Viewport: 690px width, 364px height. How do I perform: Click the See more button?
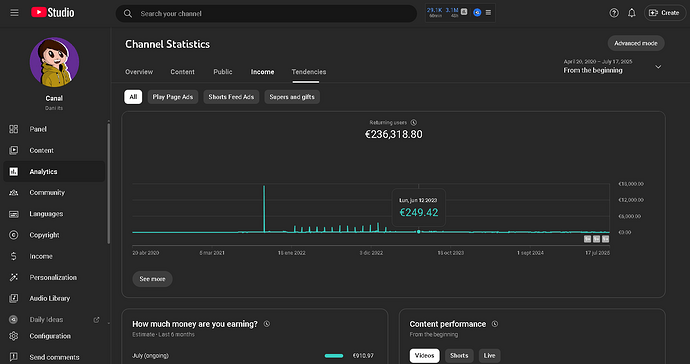pos(152,279)
